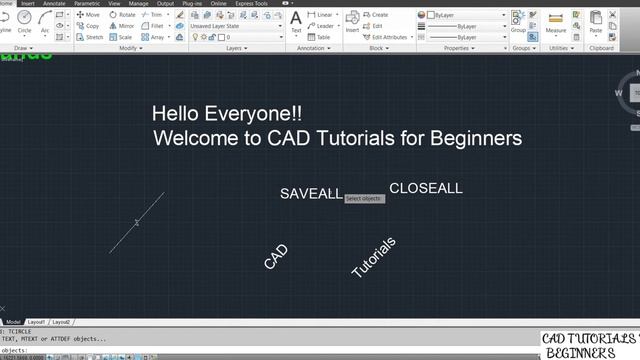
Task: Expand the Modify panel
Action: [131, 48]
